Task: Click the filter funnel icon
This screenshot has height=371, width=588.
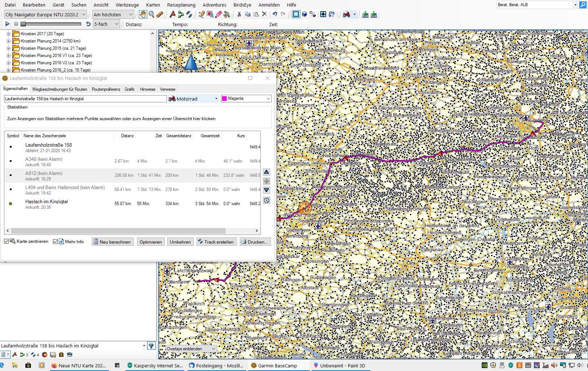Action: coord(151,346)
